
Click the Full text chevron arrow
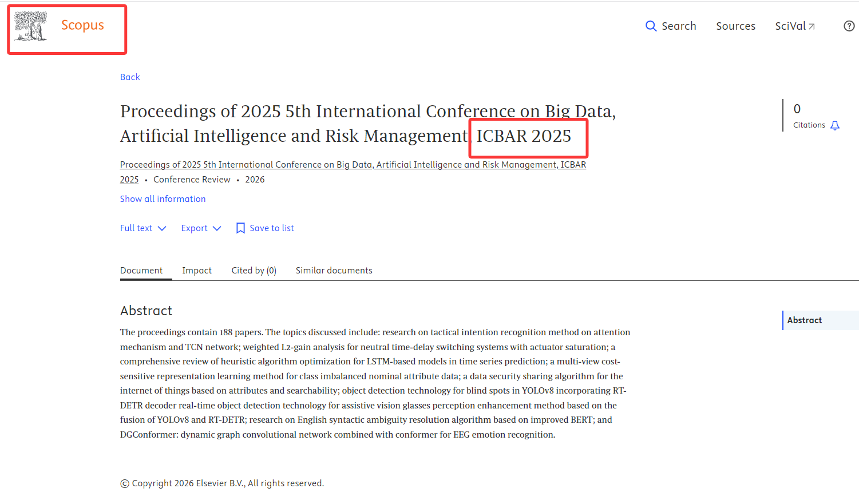click(x=162, y=228)
